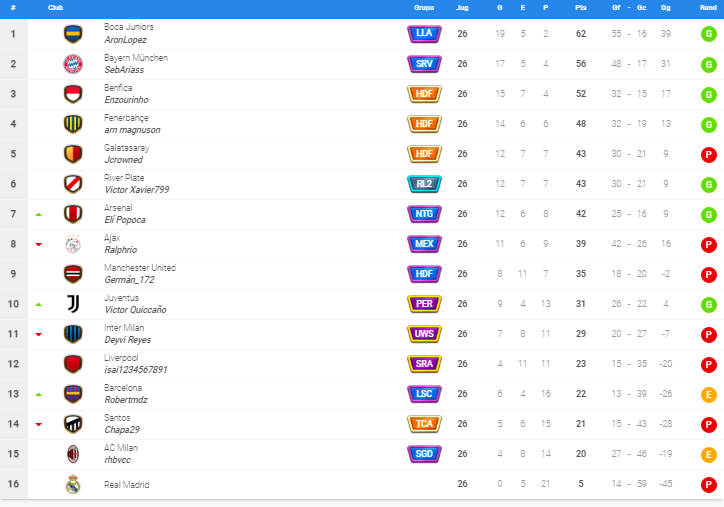Screen dimensions: 724x507
Task: Open manager Victor Xavier799 link
Action: pyautogui.click(x=137, y=190)
